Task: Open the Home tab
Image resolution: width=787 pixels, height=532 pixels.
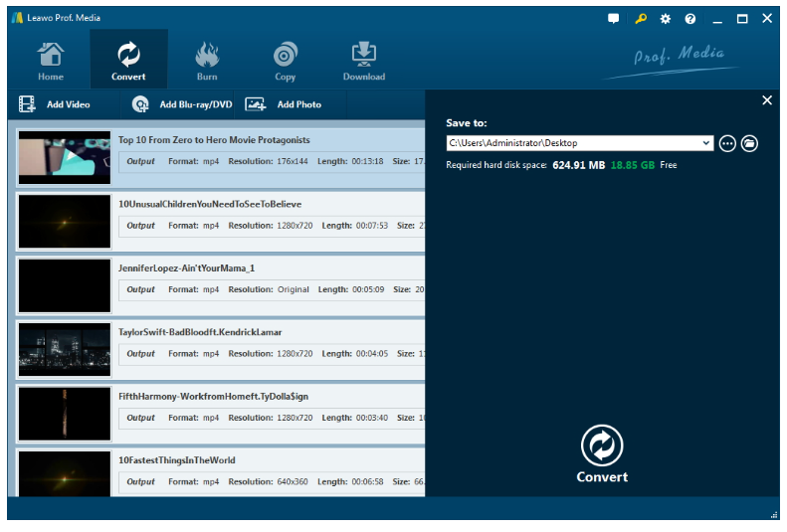Action: [x=50, y=60]
